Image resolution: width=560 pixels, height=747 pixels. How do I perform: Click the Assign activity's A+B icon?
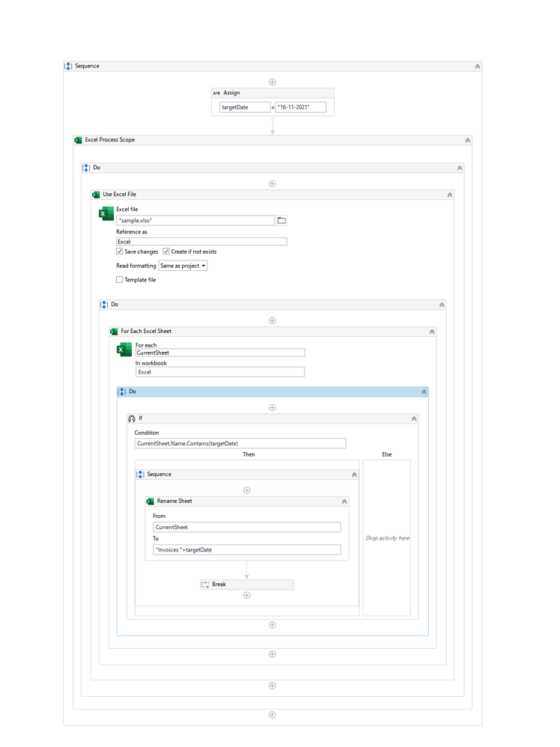coord(216,93)
